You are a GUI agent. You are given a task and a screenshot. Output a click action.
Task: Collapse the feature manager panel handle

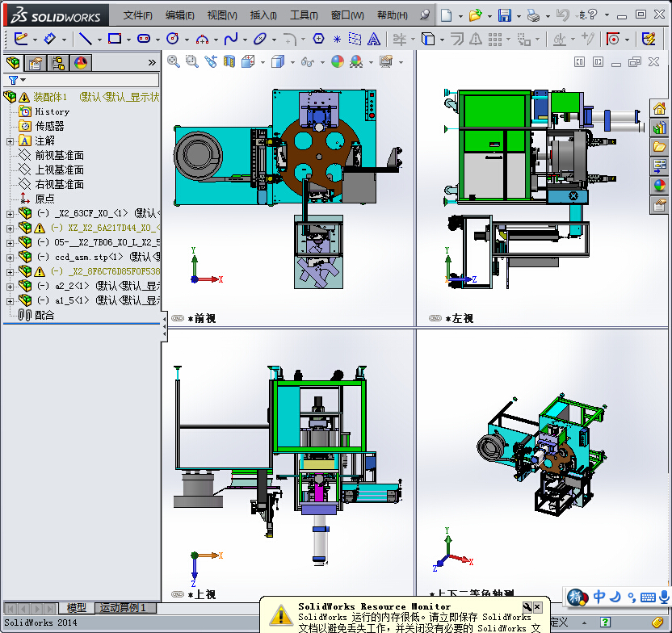tap(164, 327)
